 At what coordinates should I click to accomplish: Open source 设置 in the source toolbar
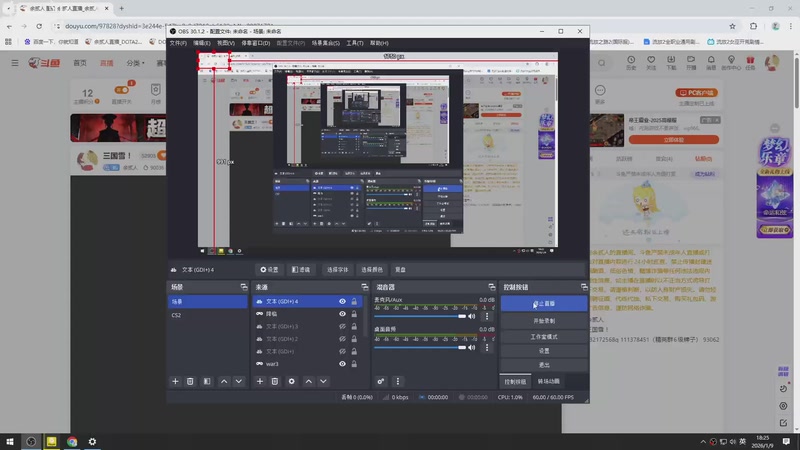click(269, 269)
